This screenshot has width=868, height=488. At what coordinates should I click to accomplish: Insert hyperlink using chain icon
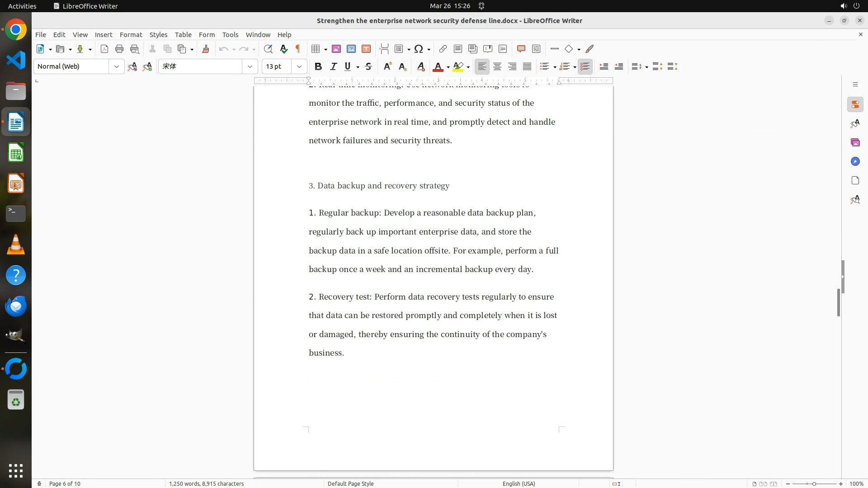(443, 49)
